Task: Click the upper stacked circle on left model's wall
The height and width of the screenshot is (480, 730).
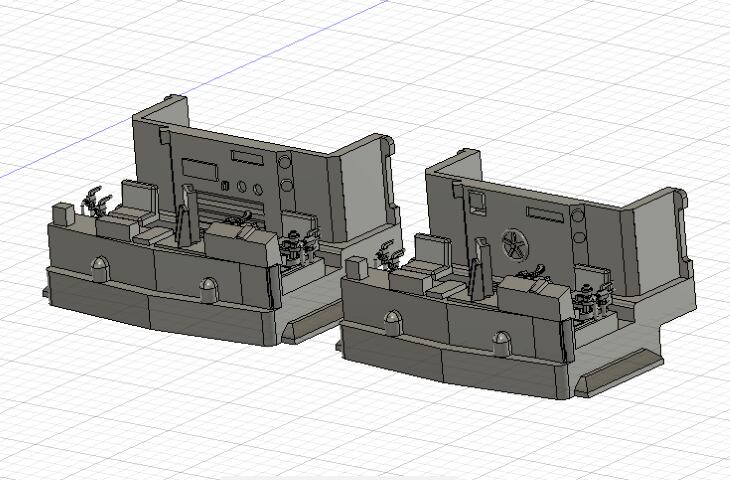Action: [x=286, y=162]
